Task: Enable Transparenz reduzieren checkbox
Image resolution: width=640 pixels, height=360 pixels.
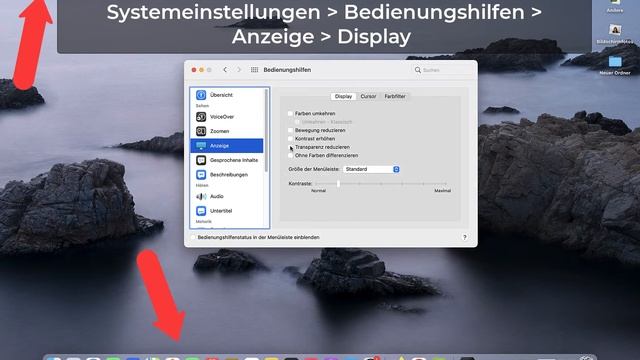Action: [x=290, y=147]
